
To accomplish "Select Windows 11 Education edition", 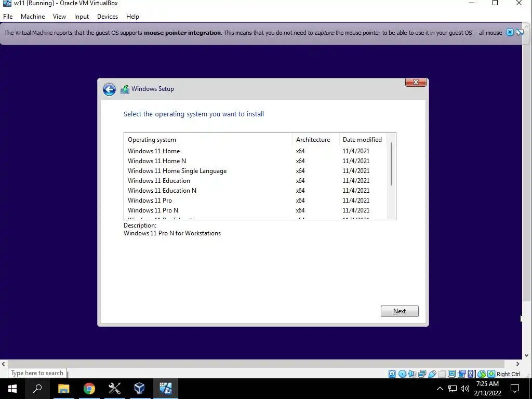I will tap(256, 180).
